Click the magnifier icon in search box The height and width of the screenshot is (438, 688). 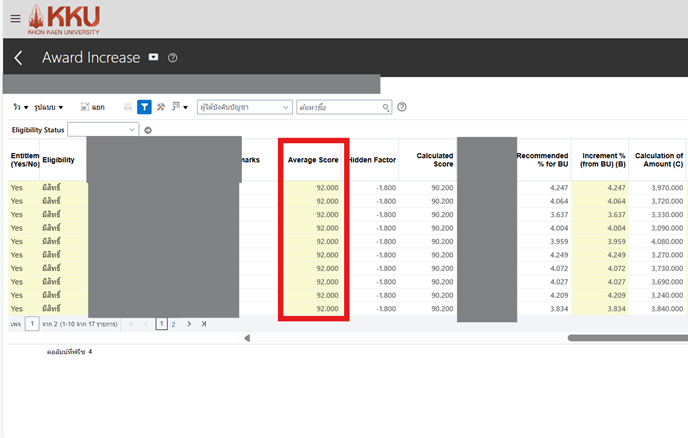386,107
